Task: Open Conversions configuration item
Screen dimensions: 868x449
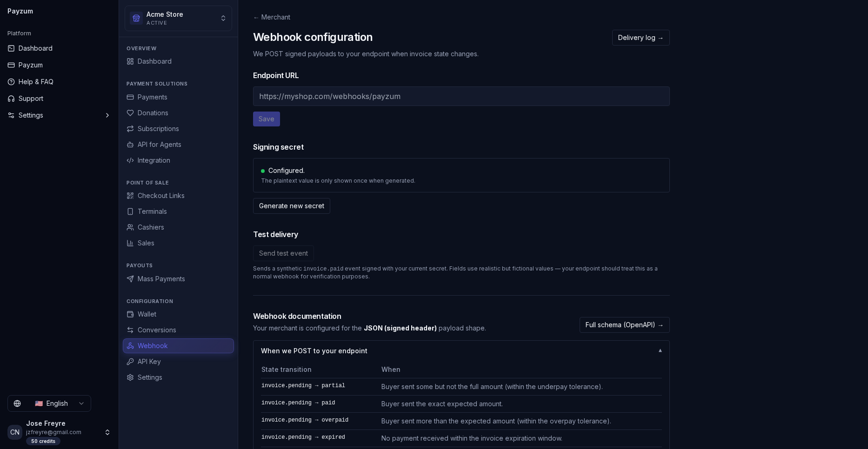Action: (178, 330)
